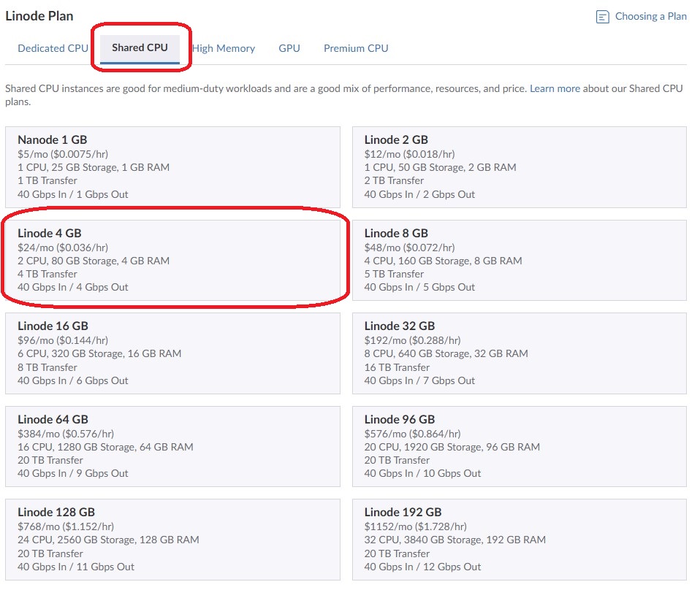
Task: Open the High Memory tab
Action: 223,48
